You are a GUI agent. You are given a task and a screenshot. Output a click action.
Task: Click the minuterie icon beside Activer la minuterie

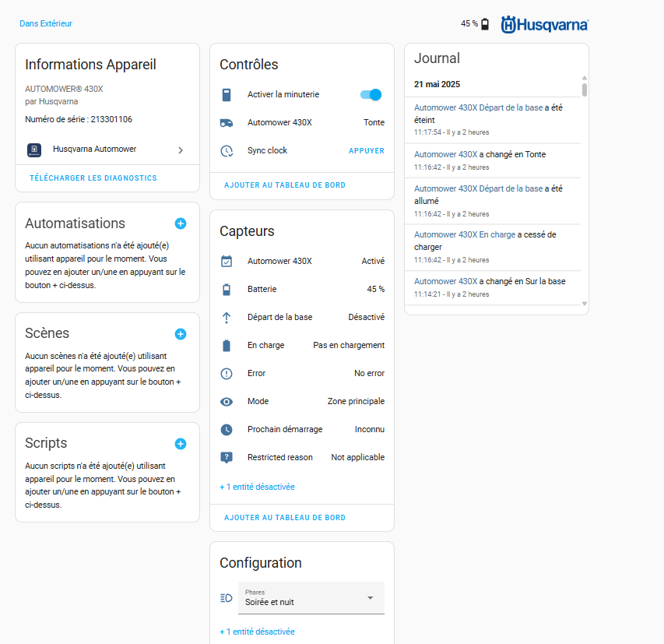click(x=227, y=94)
